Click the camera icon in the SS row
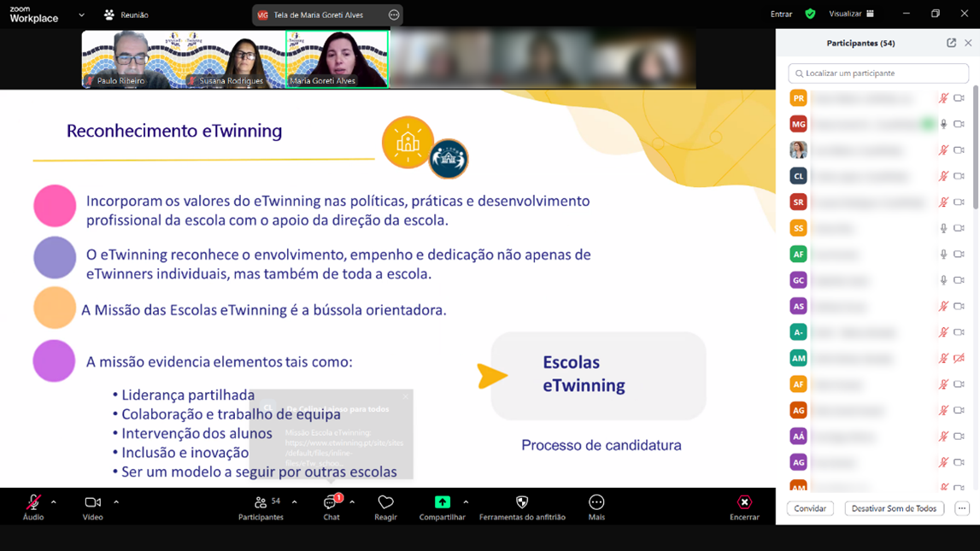Image resolution: width=980 pixels, height=551 pixels. [x=959, y=228]
